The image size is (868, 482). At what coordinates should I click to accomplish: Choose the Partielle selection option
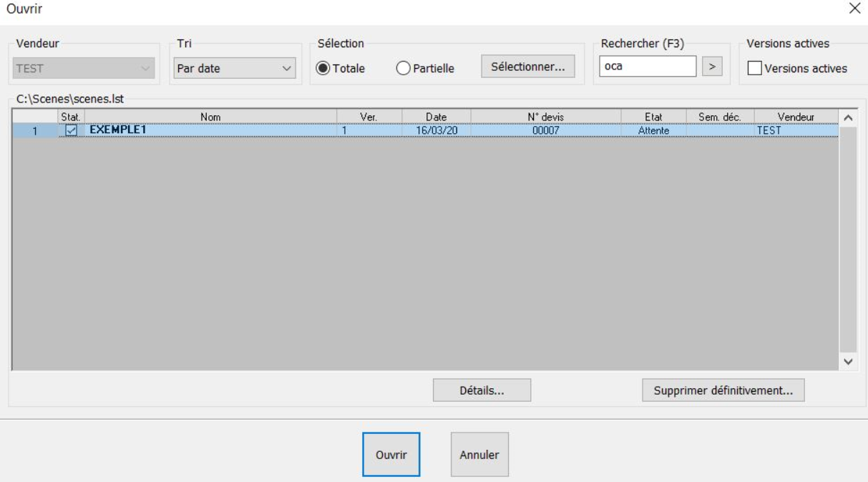pyautogui.click(x=403, y=69)
